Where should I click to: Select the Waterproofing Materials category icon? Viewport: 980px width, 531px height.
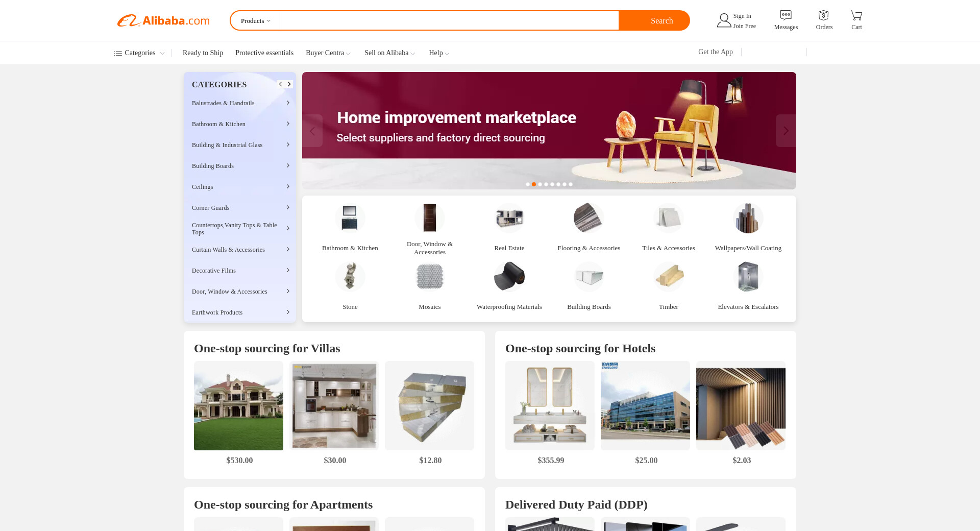509,277
